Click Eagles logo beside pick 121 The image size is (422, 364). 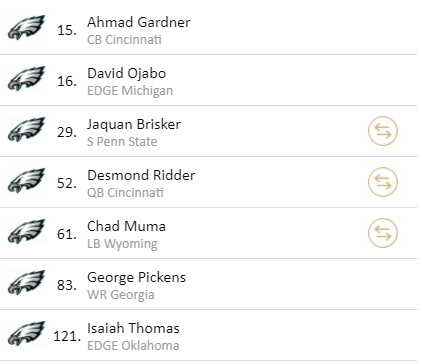pyautogui.click(x=26, y=333)
